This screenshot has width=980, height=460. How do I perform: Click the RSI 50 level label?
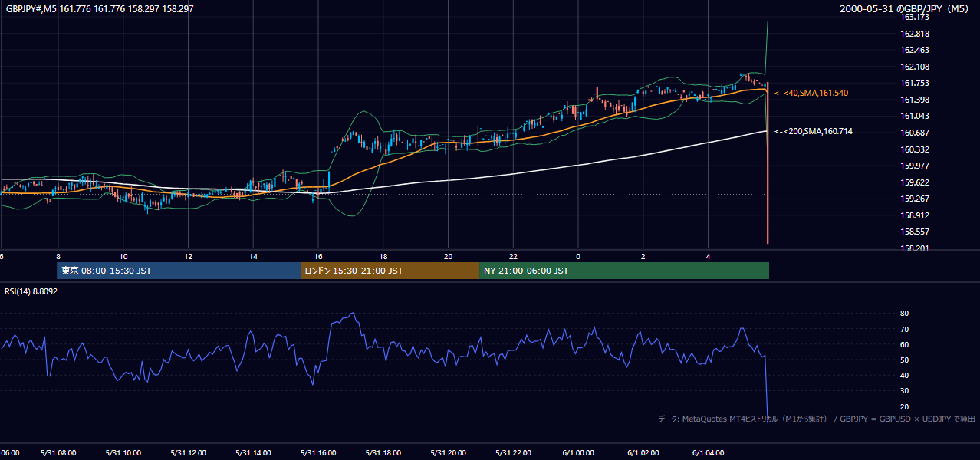pos(904,360)
